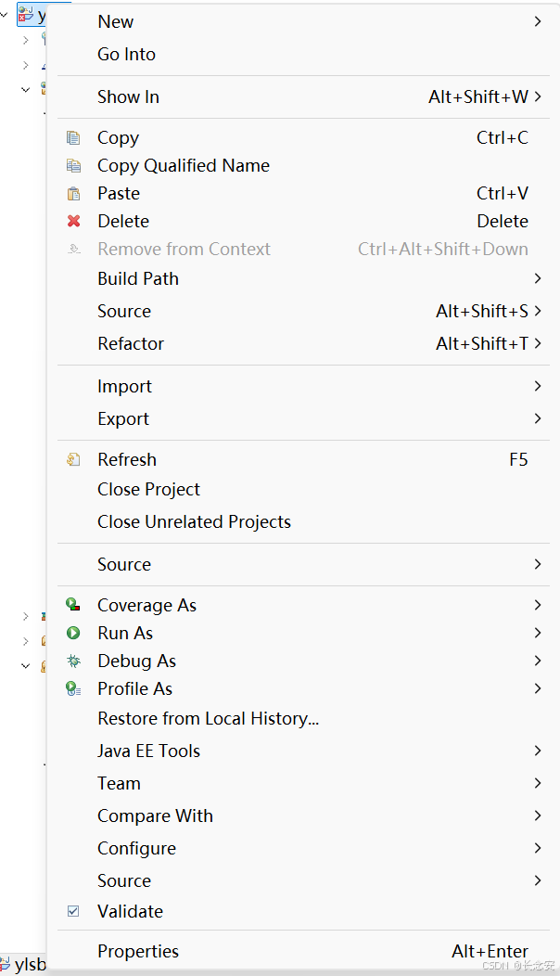Choose Close Project from the menu

tap(148, 489)
